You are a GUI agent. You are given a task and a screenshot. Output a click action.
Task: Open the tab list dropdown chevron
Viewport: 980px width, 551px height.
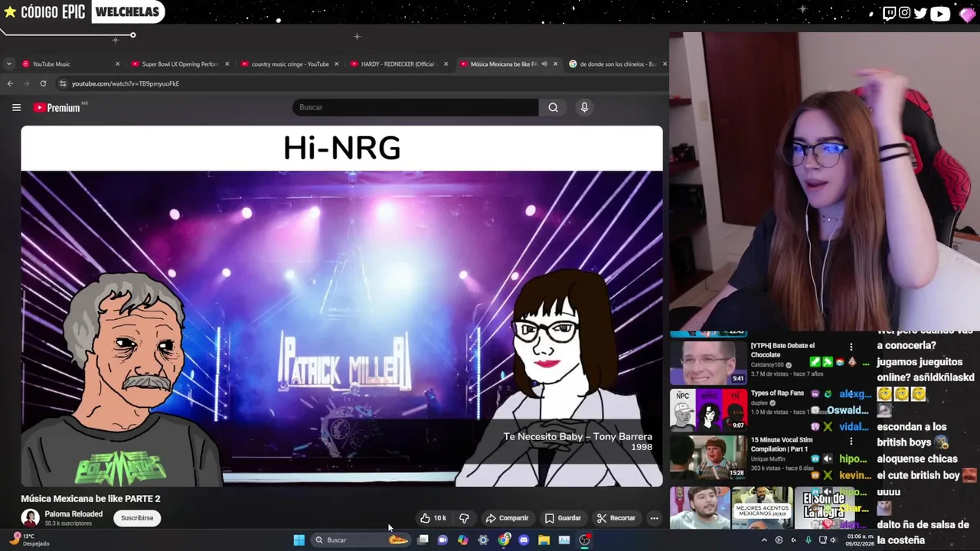(x=8, y=64)
